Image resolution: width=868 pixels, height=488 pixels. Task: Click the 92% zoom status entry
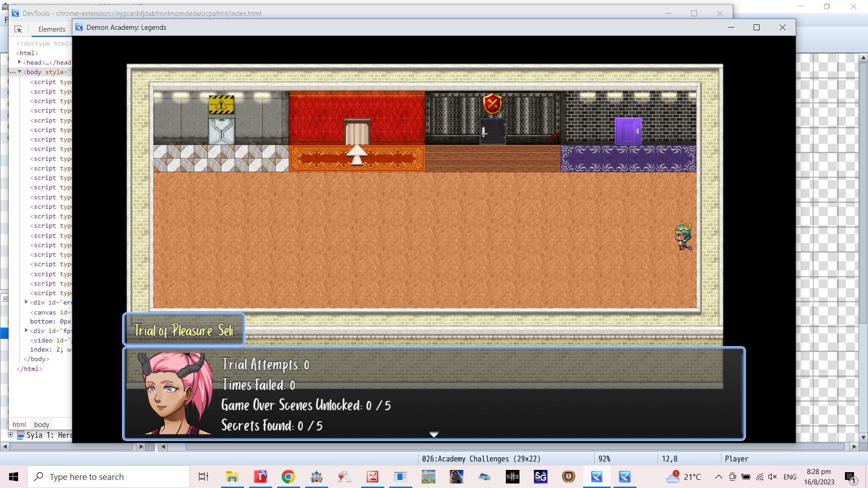click(x=604, y=459)
